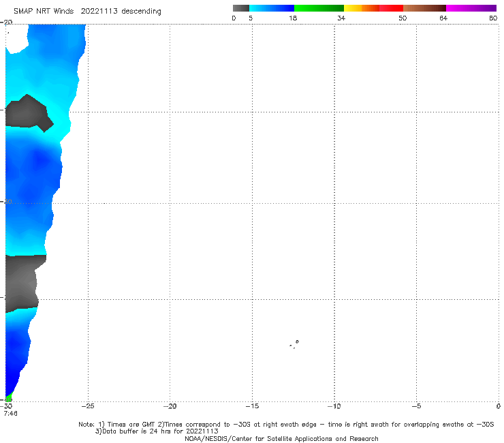Click the brown segment of the color scale
The image size is (504, 443).
pos(424,8)
